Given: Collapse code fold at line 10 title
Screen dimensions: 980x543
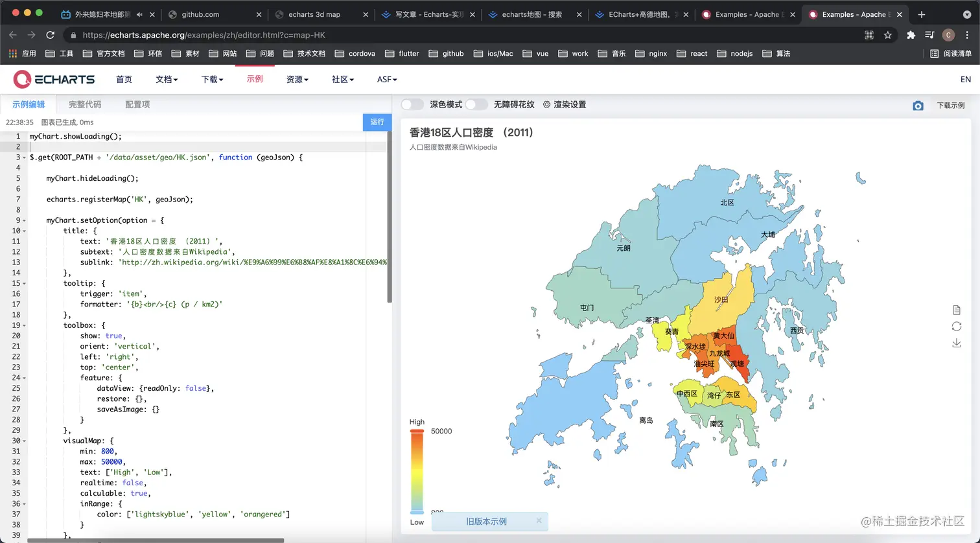Looking at the screenshot, I should click(x=24, y=231).
